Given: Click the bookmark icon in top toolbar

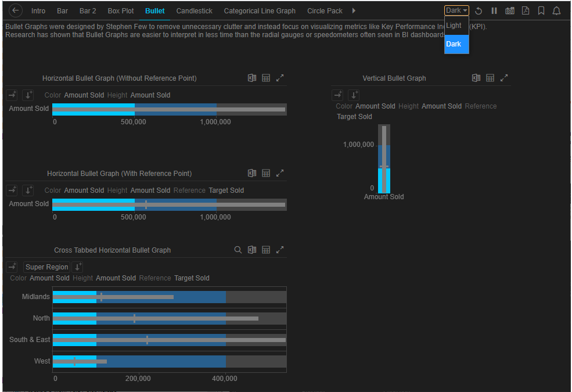Looking at the screenshot, I should click(x=541, y=11).
